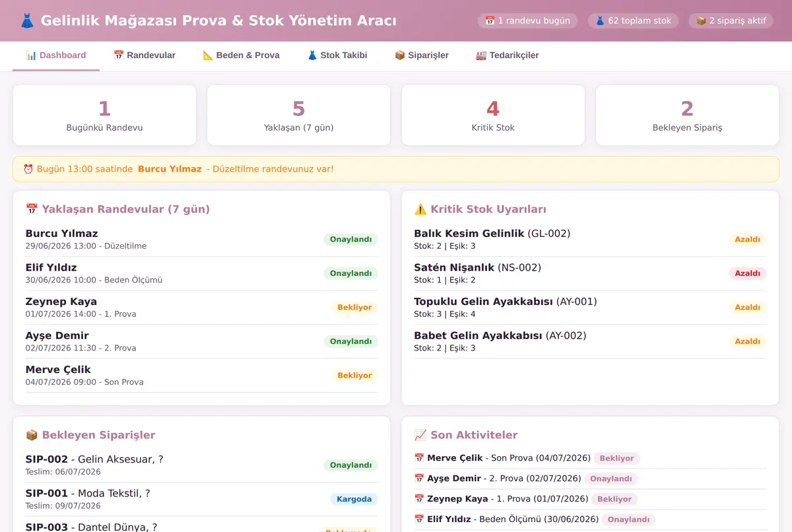Click calendar icon next to Yaklaşan Randevular heading
The width and height of the screenshot is (792, 532).
[32, 209]
